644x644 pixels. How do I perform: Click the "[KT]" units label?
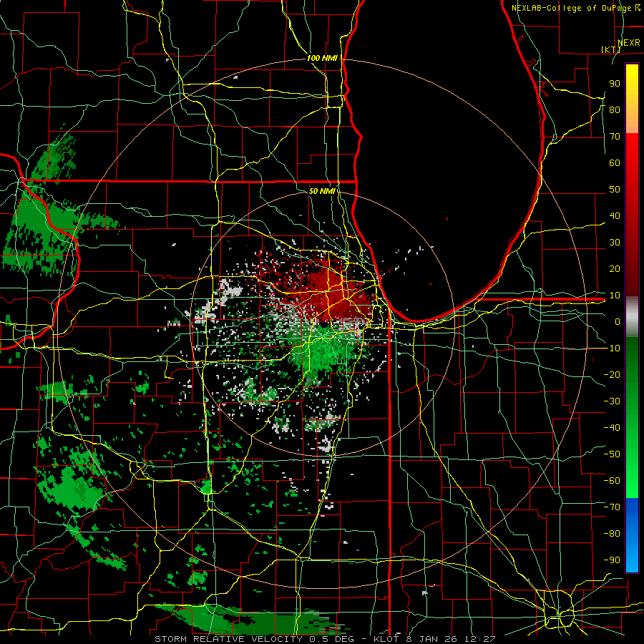(x=611, y=49)
